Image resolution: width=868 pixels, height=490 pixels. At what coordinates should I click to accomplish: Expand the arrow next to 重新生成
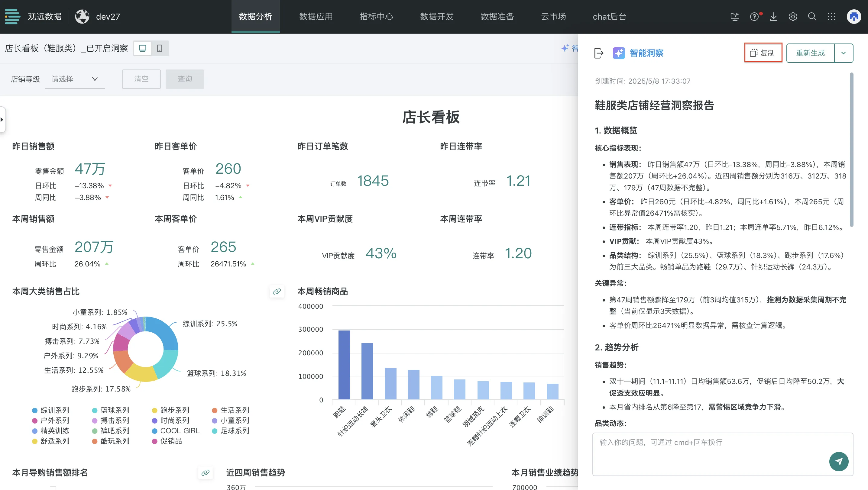(844, 53)
